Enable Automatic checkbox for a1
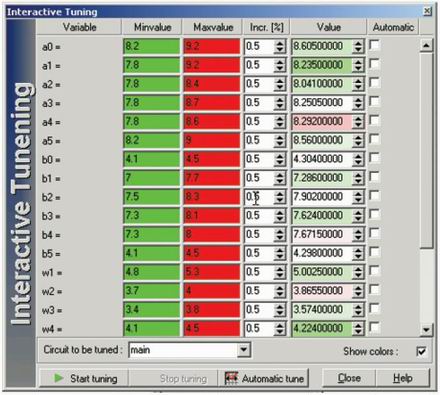This screenshot has width=440, height=395. [x=375, y=64]
